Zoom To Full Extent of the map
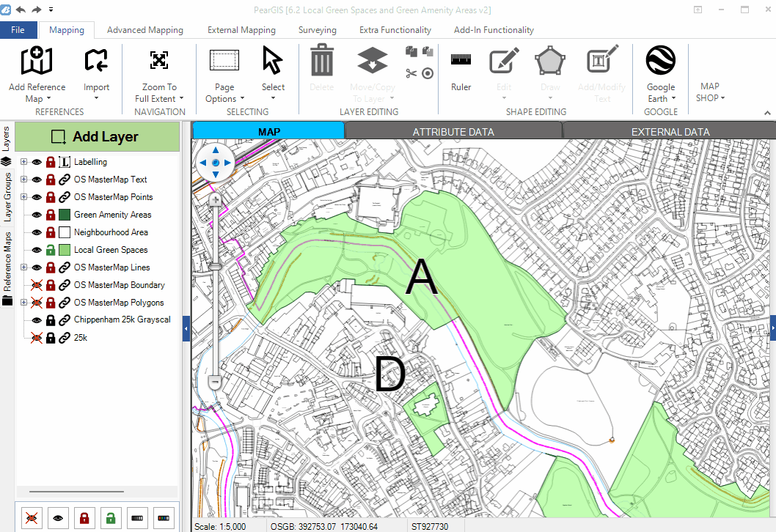This screenshot has width=776, height=532. click(x=159, y=74)
